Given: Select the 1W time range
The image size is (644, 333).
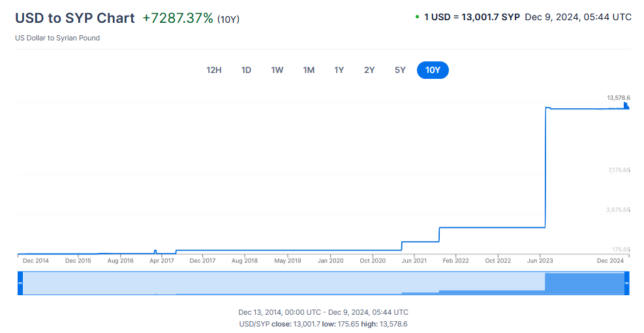Looking at the screenshot, I should coord(277,70).
